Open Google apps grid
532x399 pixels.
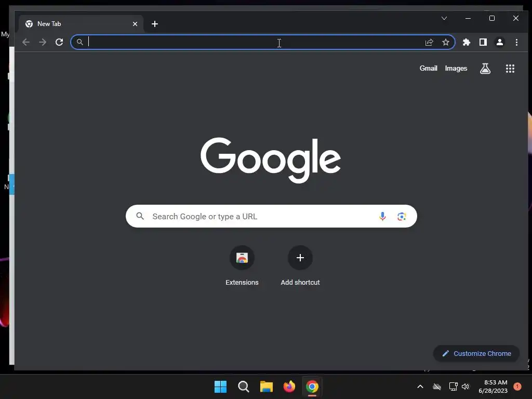pyautogui.click(x=510, y=69)
